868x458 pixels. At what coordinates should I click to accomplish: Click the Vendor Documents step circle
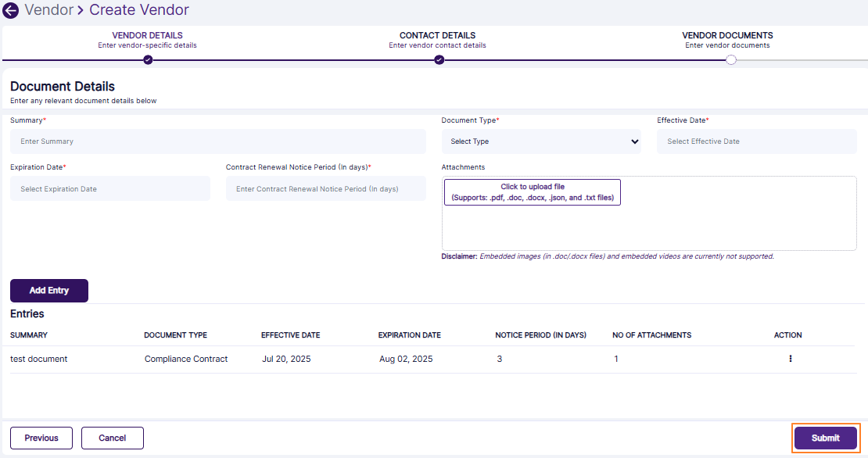coord(730,59)
